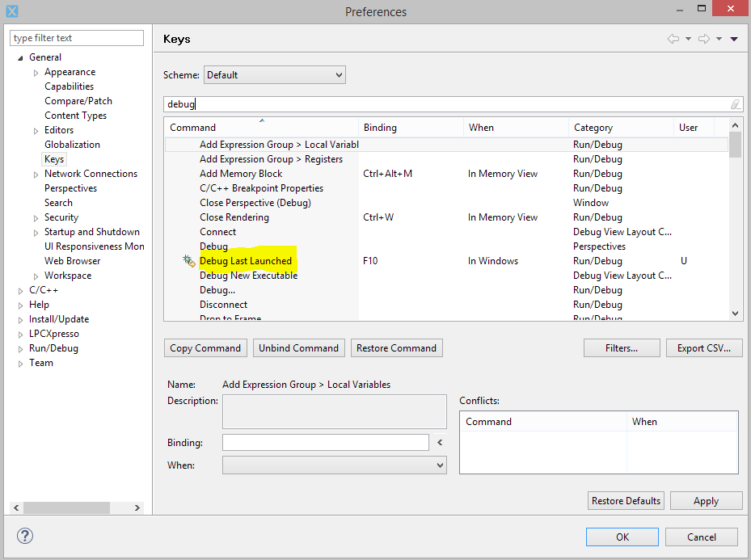Screen dimensions: 751x560
Task: Click the Binding input field
Action: 326,443
